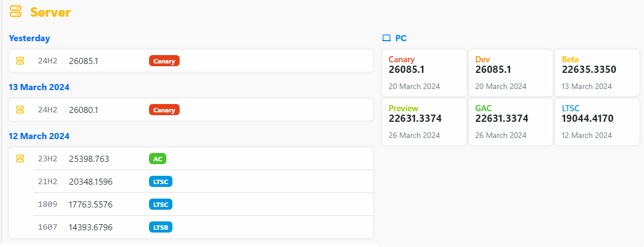644x247 pixels.
Task: Select build number 20348.1596
Action: (x=91, y=181)
